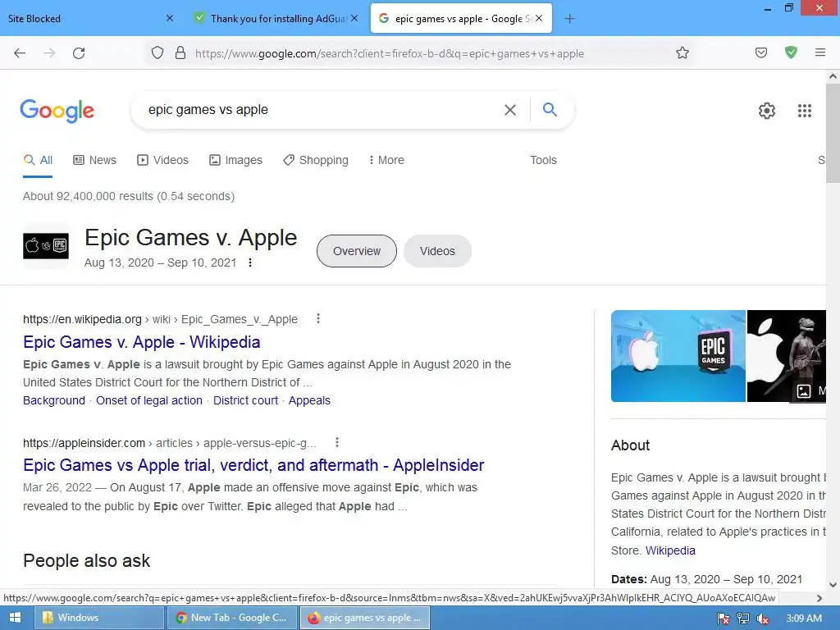Click the Overview pill button

tap(357, 251)
